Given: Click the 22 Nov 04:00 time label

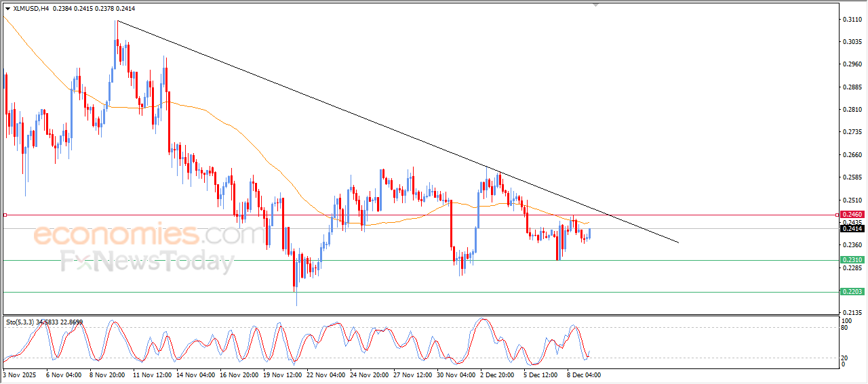Looking at the screenshot, I should [x=322, y=375].
